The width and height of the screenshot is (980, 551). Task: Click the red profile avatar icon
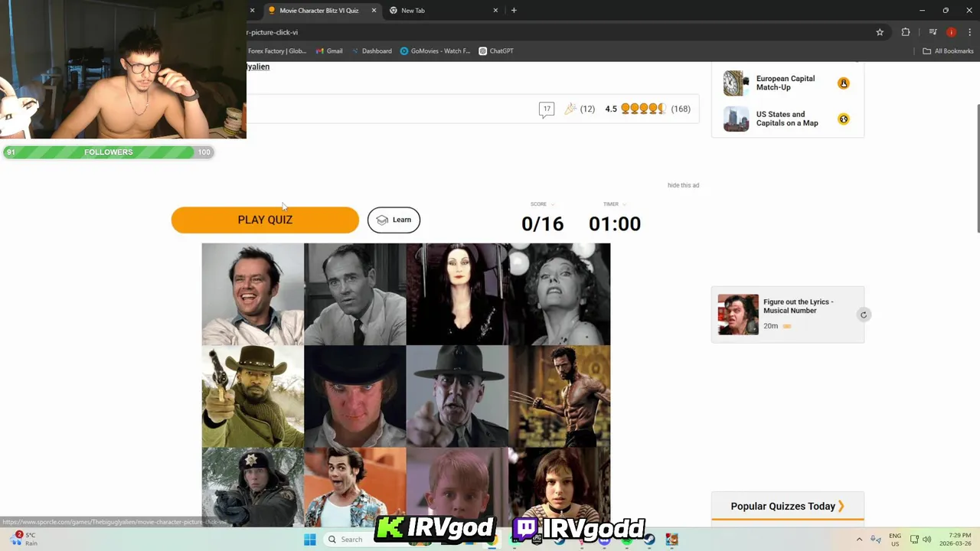(951, 32)
